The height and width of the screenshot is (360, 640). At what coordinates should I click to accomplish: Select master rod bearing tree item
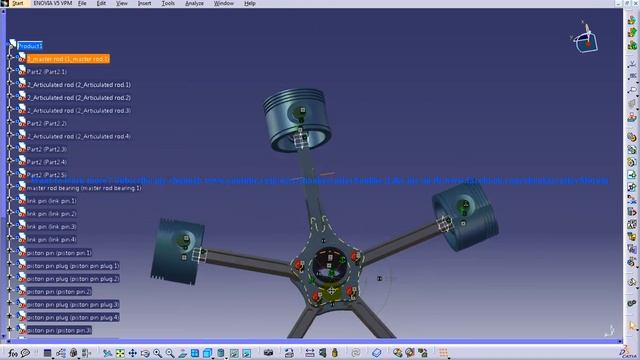84,188
